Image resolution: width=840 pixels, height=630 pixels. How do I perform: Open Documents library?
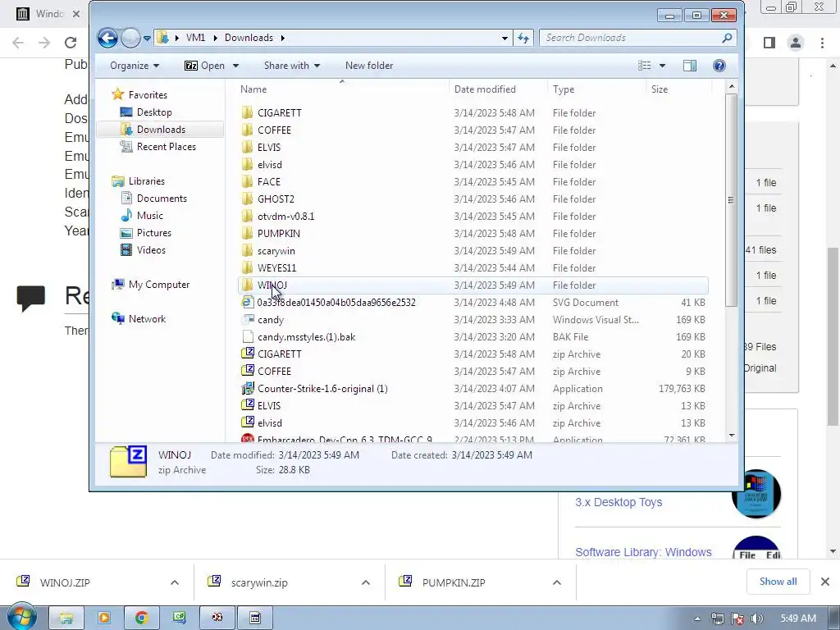point(162,199)
